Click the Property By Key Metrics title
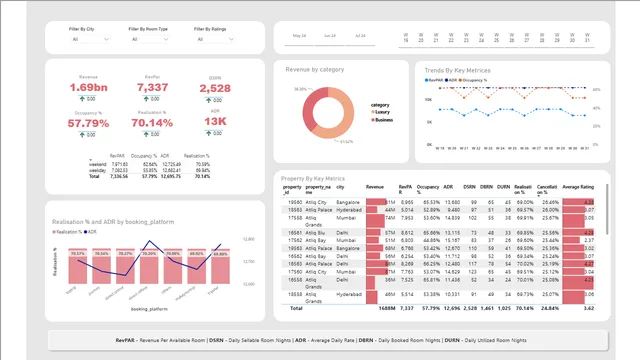 (313, 179)
